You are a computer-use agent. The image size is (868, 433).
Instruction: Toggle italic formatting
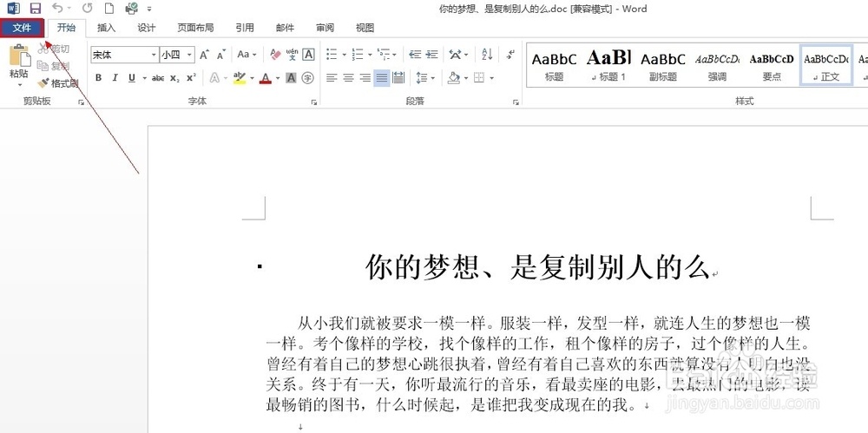115,78
